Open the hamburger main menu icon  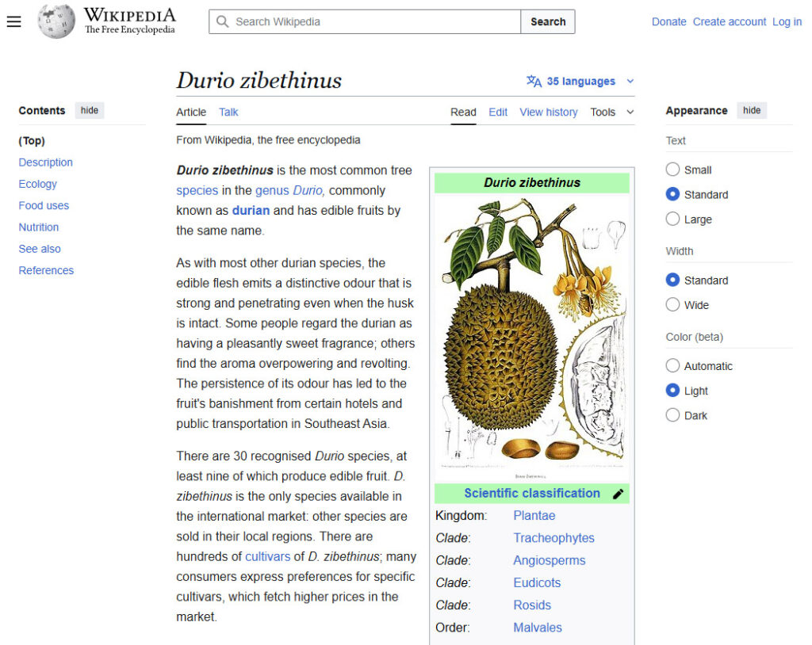13,21
